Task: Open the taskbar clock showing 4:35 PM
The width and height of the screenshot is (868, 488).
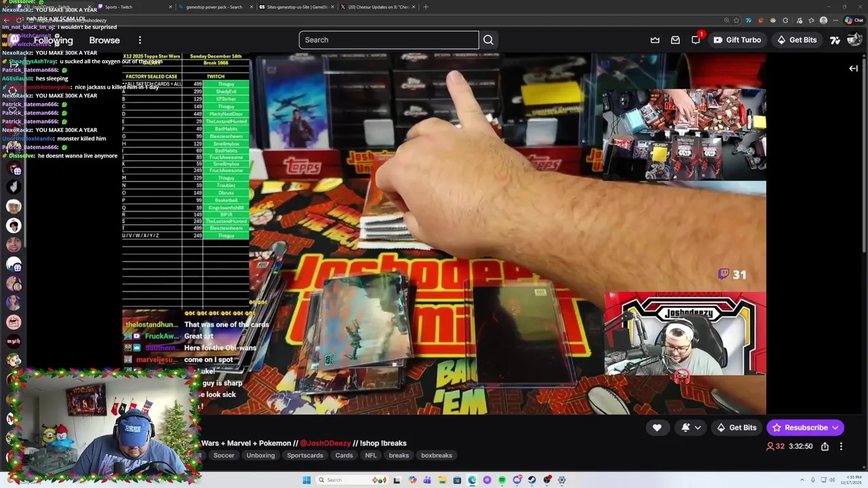Action: (852, 480)
